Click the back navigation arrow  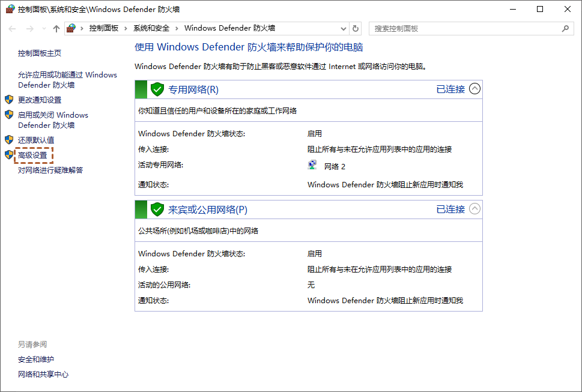(x=13, y=29)
